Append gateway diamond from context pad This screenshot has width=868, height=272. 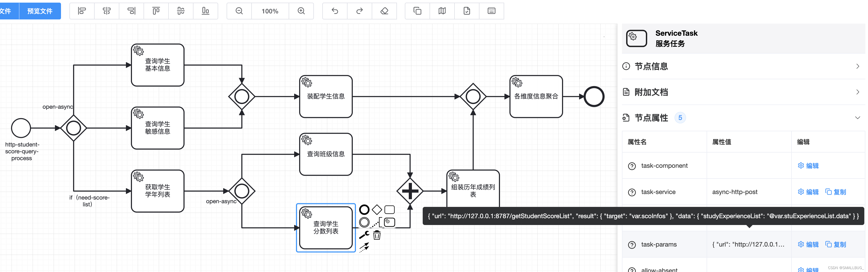coord(377,210)
